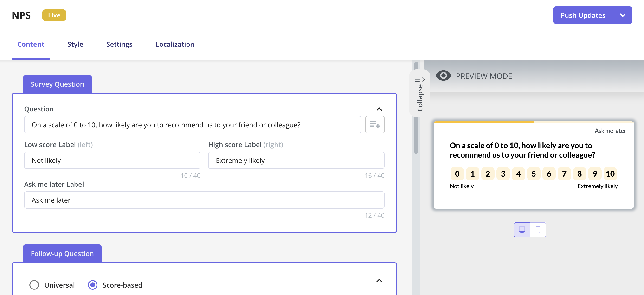Switch preview to desktop view icon
644x295 pixels.
(522, 230)
